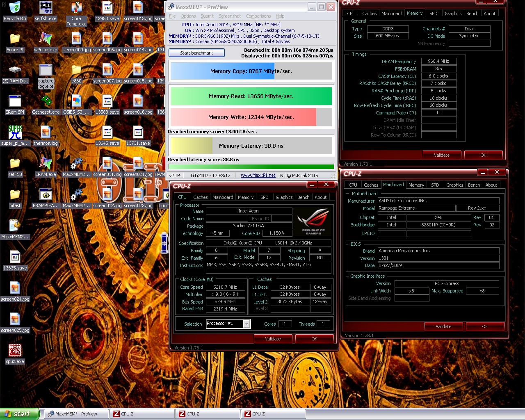Viewport: 525px width, 420px height.
Task: Open screen006.jpg desktop file
Action: [x=107, y=42]
